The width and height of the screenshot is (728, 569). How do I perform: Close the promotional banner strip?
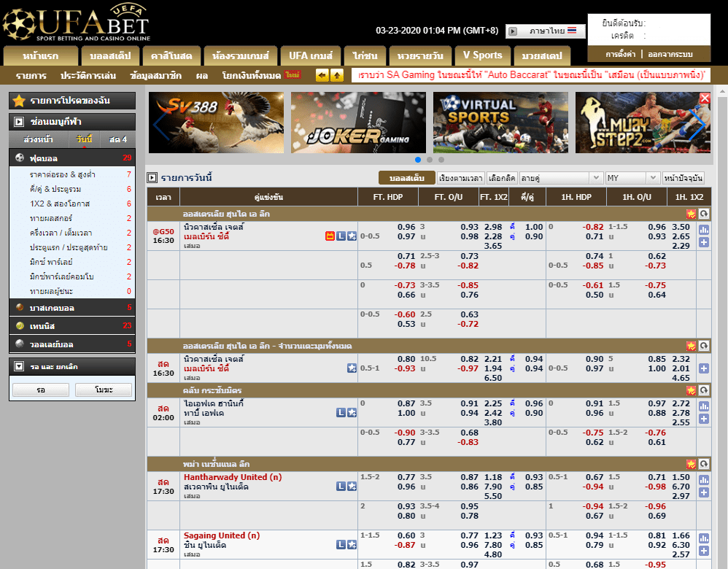click(x=705, y=98)
